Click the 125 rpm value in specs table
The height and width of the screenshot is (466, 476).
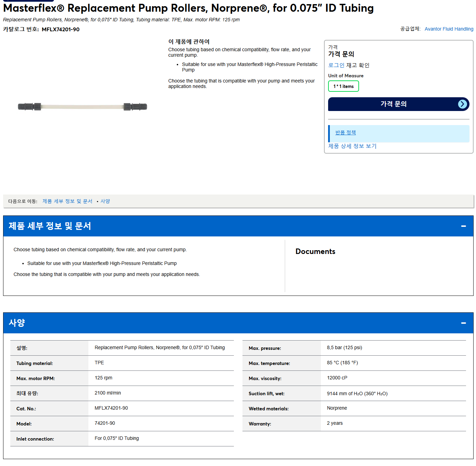click(104, 378)
